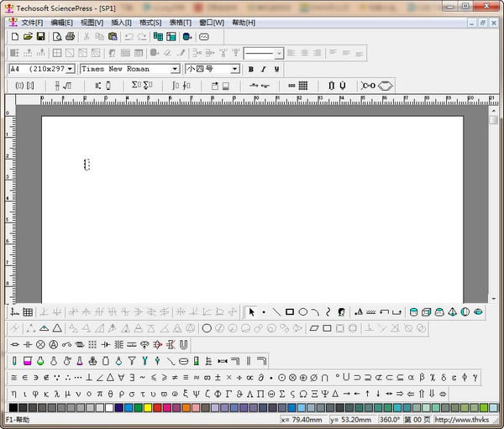This screenshot has width=504, height=429.
Task: Insert the pi symbol
Action: tap(99, 393)
